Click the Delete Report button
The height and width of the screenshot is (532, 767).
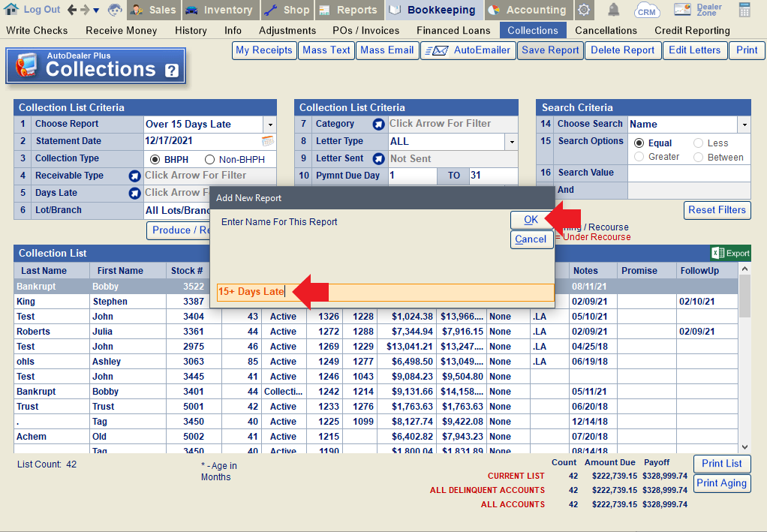tap(623, 50)
